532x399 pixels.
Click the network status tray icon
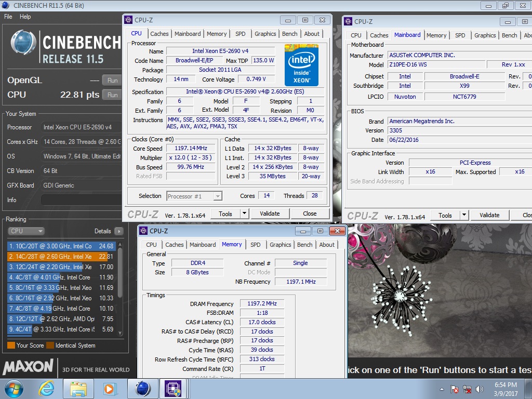click(467, 389)
